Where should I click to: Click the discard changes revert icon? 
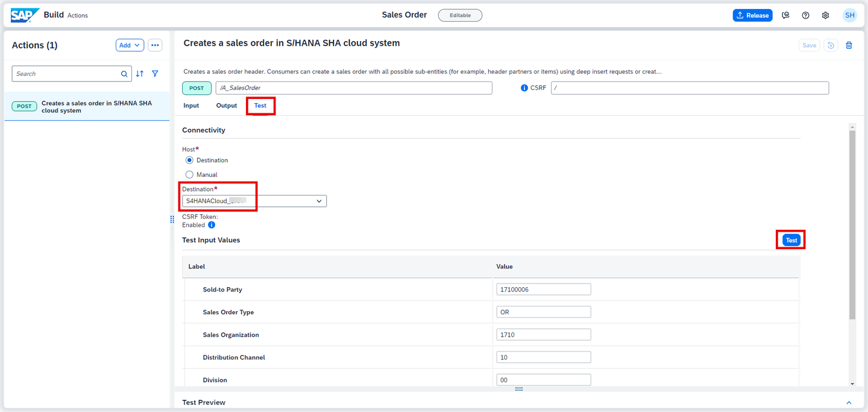(831, 45)
